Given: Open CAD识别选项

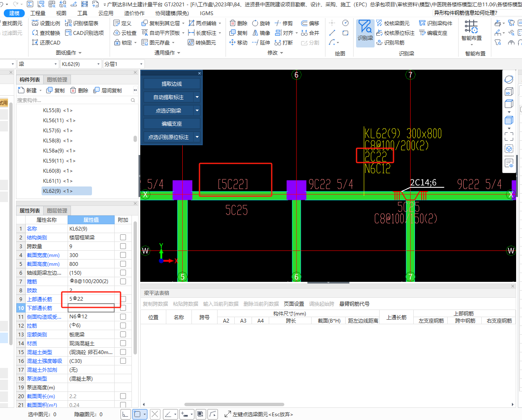Looking at the screenshot, I should (x=84, y=33).
